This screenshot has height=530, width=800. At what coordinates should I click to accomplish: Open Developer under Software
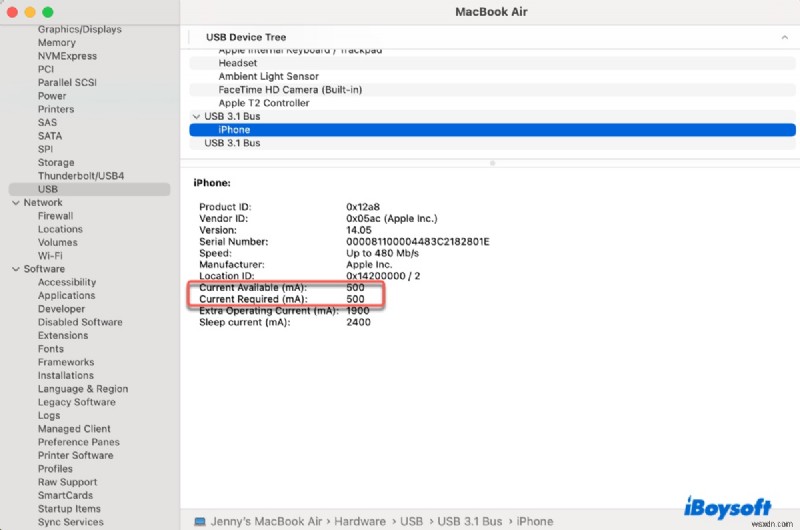tap(61, 309)
